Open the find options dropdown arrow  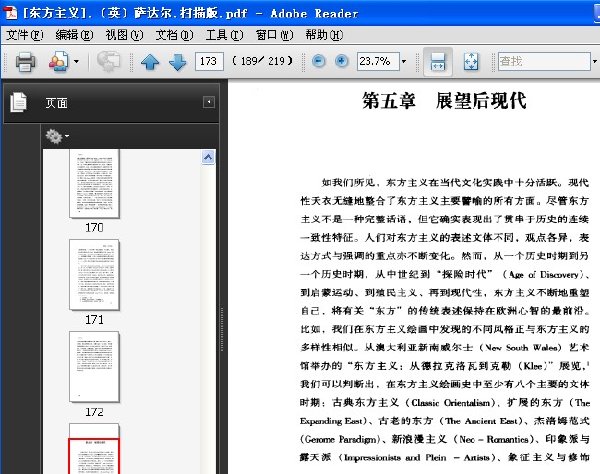(595, 61)
